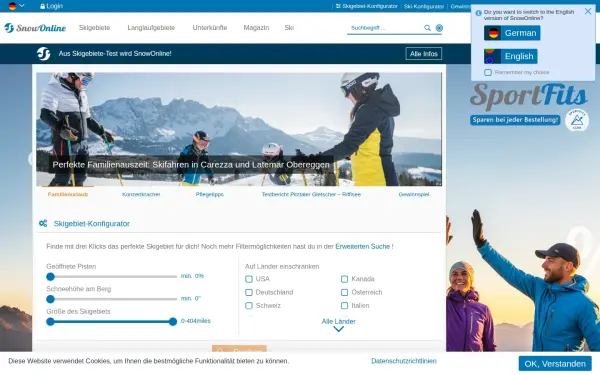Tick the Deutschland checkbox
The image size is (600, 375).
(249, 292)
